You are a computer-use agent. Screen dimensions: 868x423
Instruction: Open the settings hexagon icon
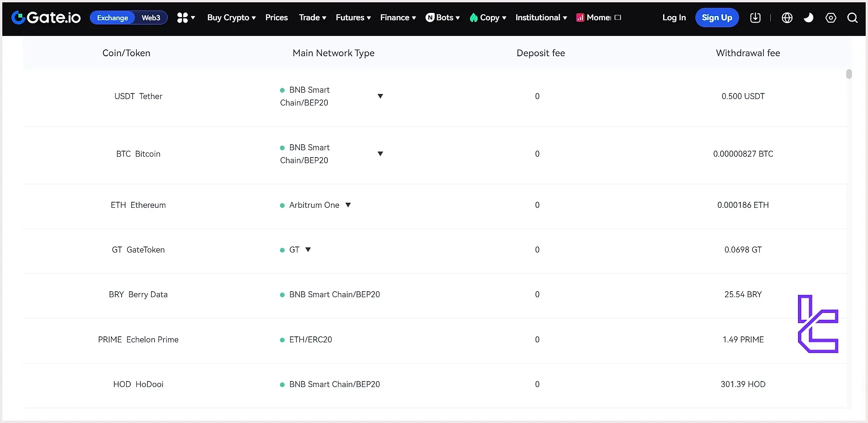[831, 18]
